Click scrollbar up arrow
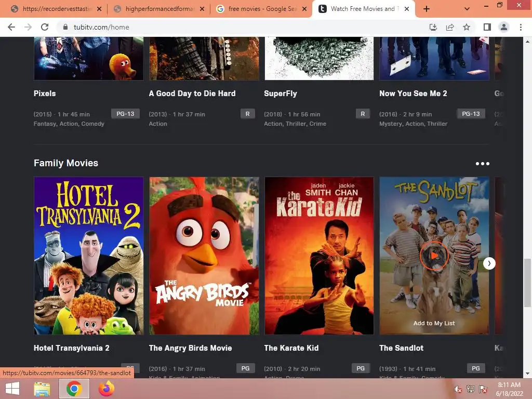Screen dimensions: 532x399 (527, 42)
